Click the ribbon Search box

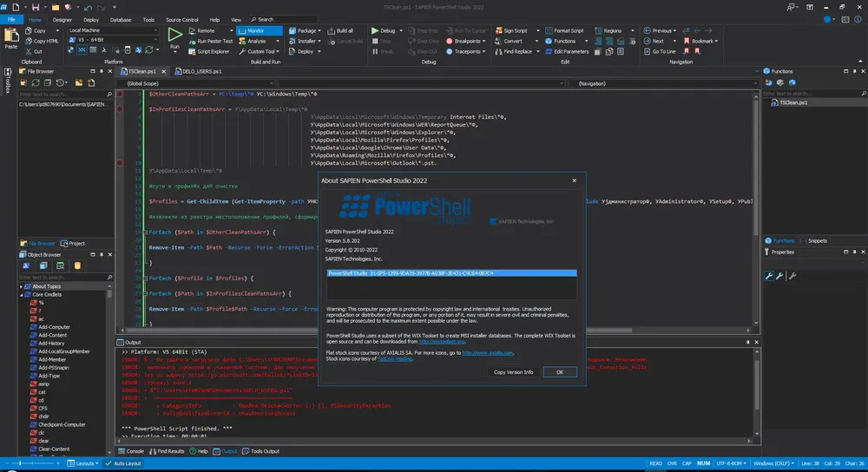point(283,19)
